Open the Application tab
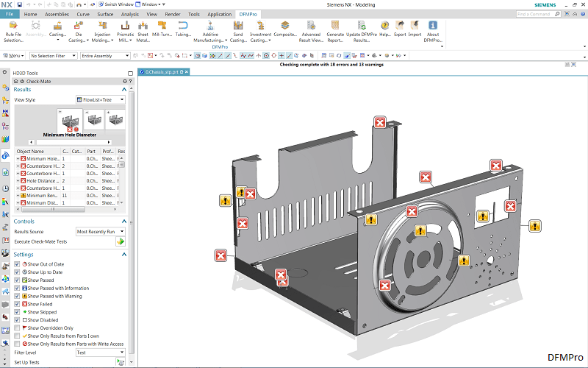Screen dimensions: 588x368 coord(219,14)
